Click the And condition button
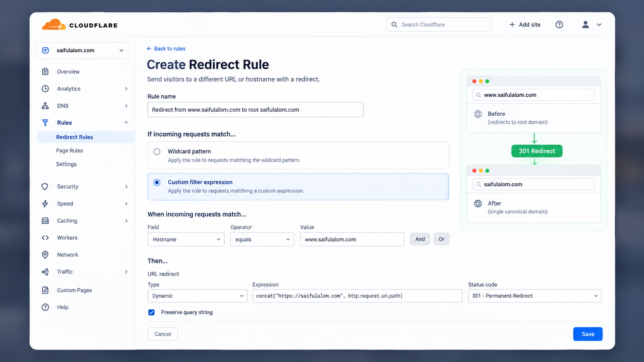This screenshot has height=362, width=644. [x=420, y=239]
